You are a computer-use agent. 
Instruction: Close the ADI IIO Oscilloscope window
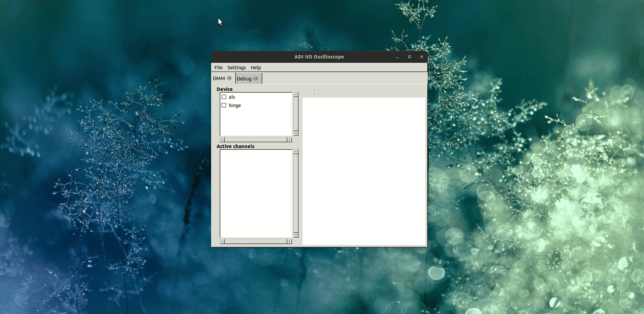[x=422, y=57]
